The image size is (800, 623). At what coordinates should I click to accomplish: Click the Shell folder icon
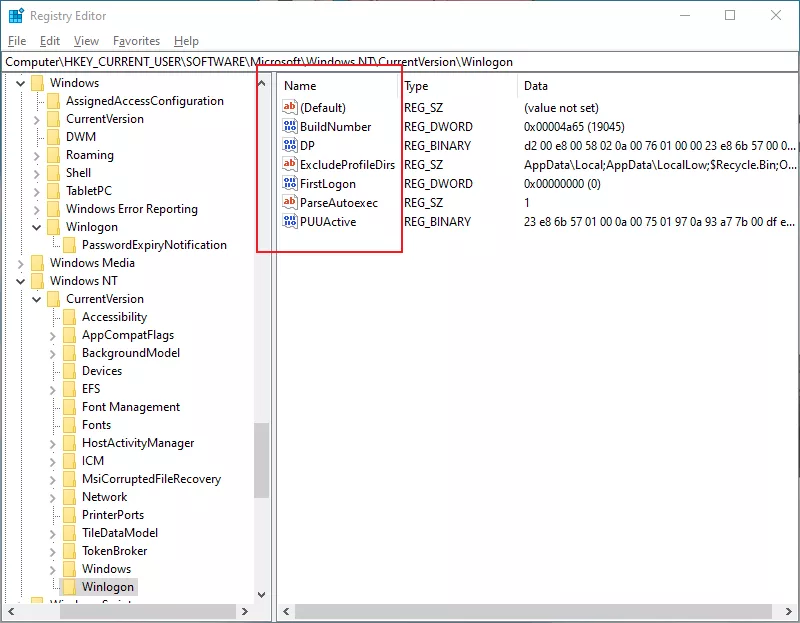coord(54,173)
